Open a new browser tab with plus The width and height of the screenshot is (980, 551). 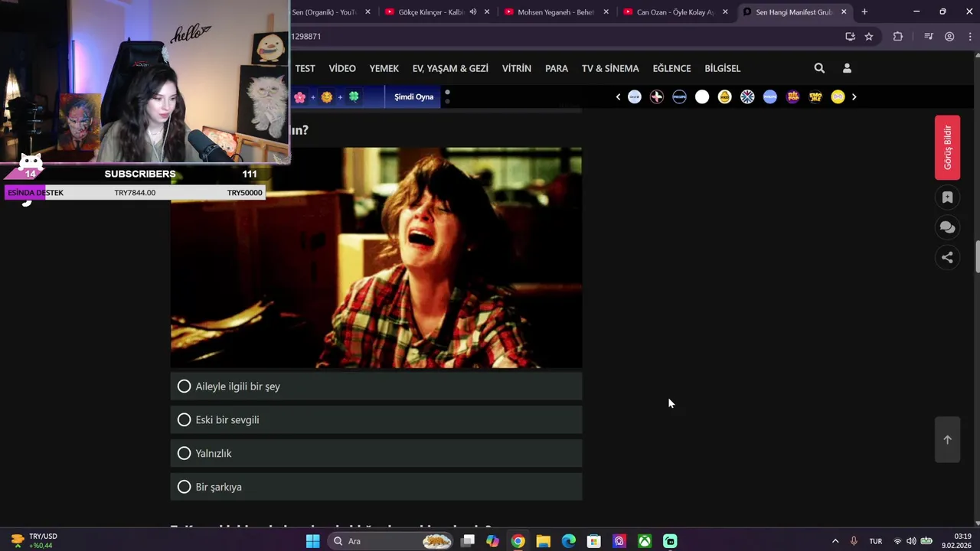[x=864, y=11]
